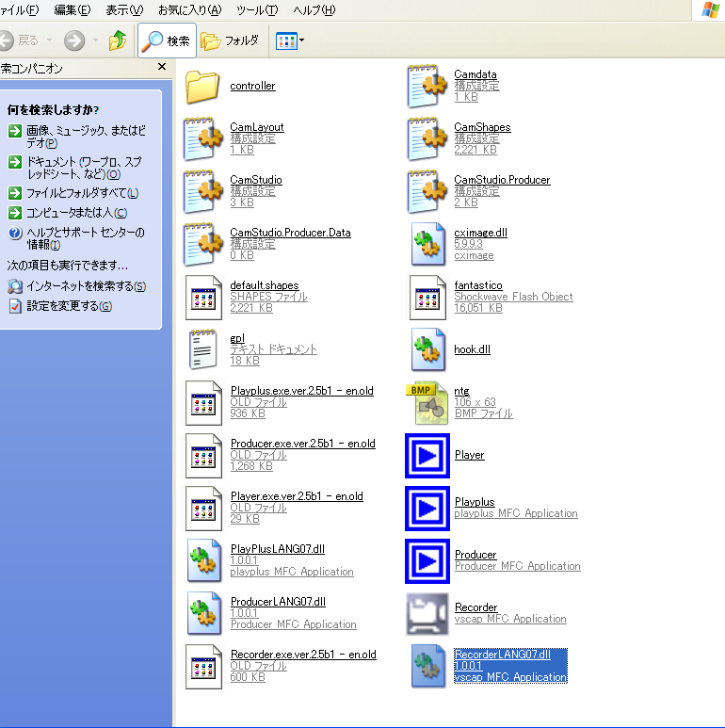Select the Producer.exe.ver.2.5b1 - en.old icon
Viewport: 725px width, 728px height.
pyautogui.click(x=203, y=456)
